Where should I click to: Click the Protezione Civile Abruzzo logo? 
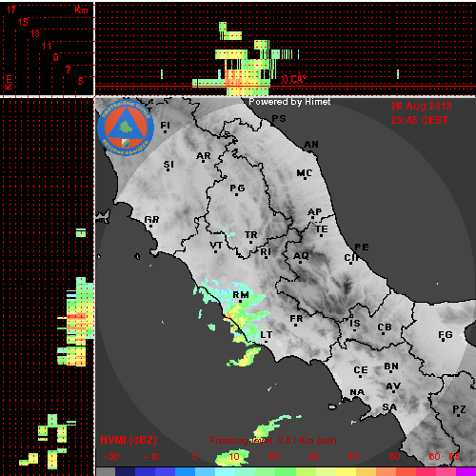pyautogui.click(x=126, y=128)
